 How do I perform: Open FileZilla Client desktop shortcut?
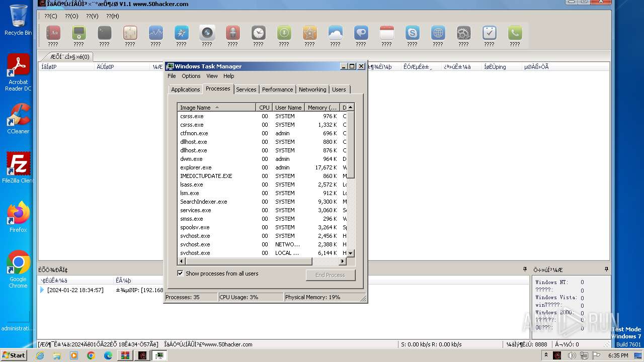[x=18, y=168]
